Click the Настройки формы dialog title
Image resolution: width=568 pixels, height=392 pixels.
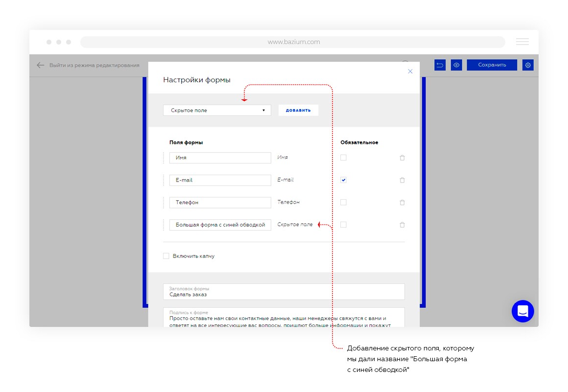point(197,80)
